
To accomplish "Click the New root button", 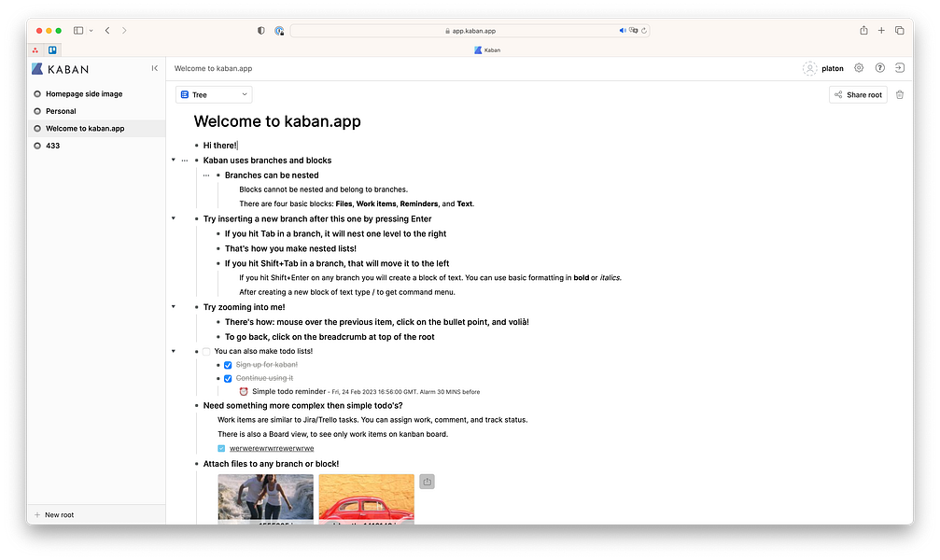I will 54,515.
